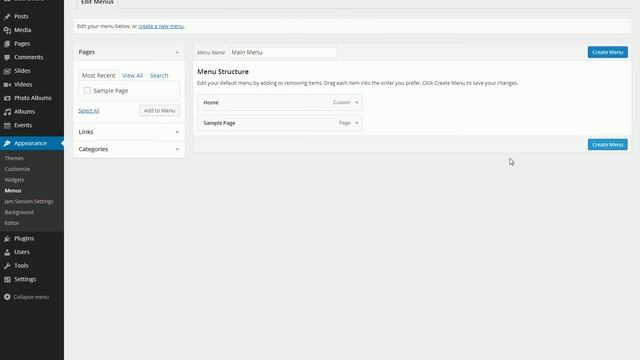Screen dimensions: 640x360
Task: Click the Collapse menu label
Action: coord(31,297)
